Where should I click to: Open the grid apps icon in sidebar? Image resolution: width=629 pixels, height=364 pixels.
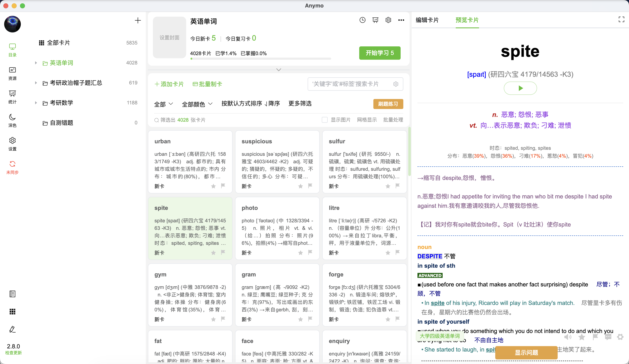pos(12,312)
